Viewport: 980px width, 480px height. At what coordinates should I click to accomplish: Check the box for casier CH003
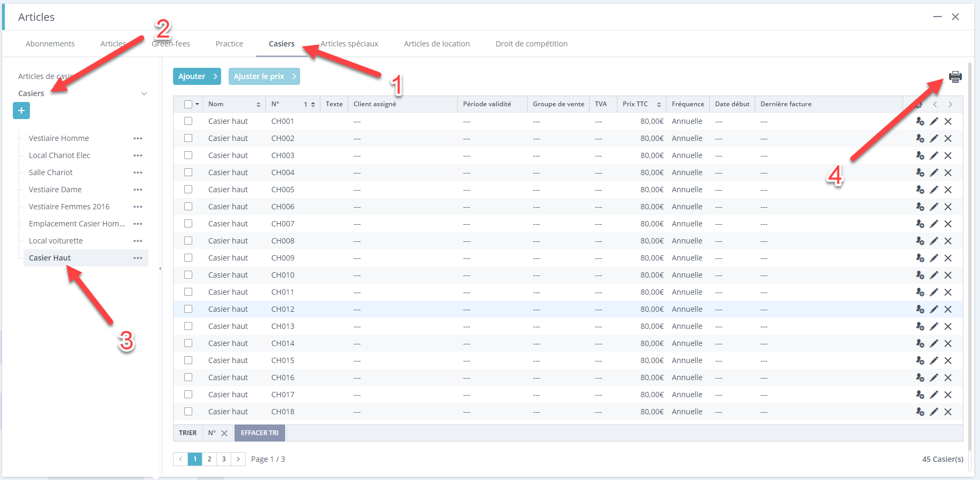[188, 155]
